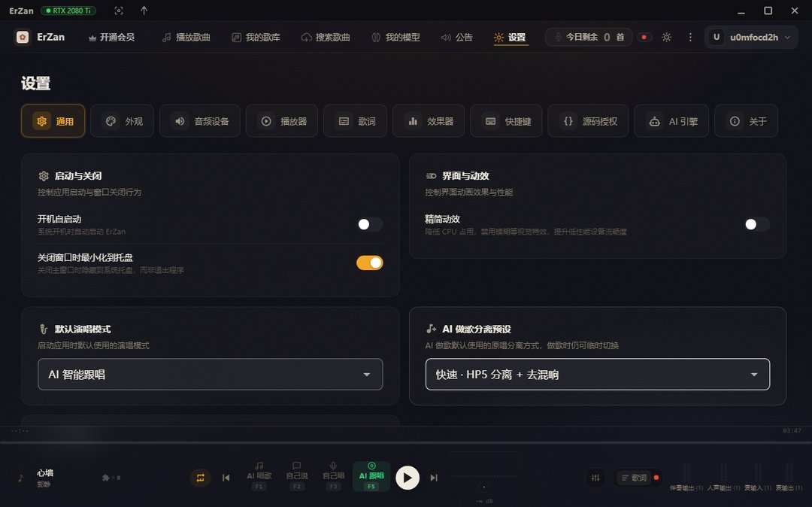The height and width of the screenshot is (507, 812).
Task: Click the 默认演唱模式 section heading
Action: pos(83,329)
